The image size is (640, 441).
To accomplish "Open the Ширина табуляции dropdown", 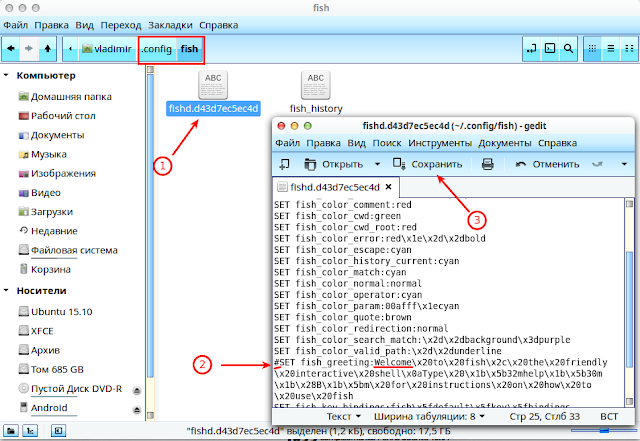I will [429, 416].
